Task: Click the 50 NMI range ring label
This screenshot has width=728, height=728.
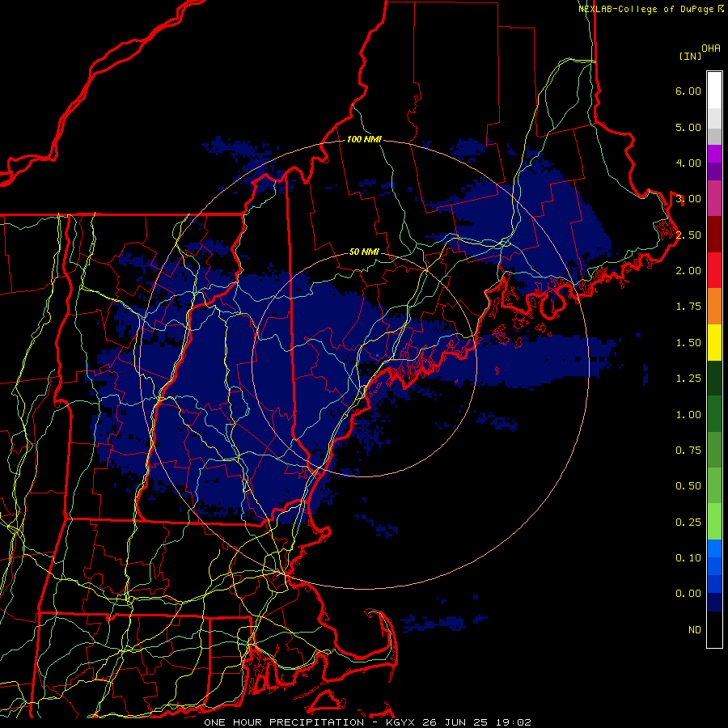Action: pyautogui.click(x=364, y=252)
